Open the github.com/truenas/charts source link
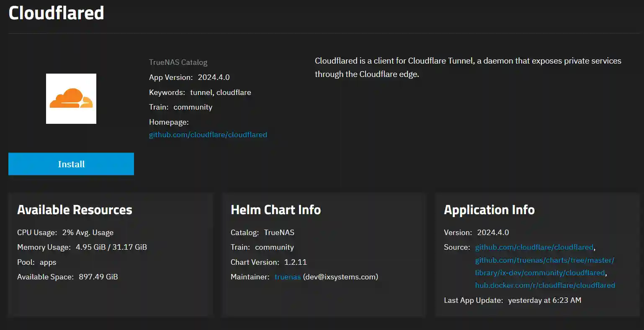 [544, 260]
